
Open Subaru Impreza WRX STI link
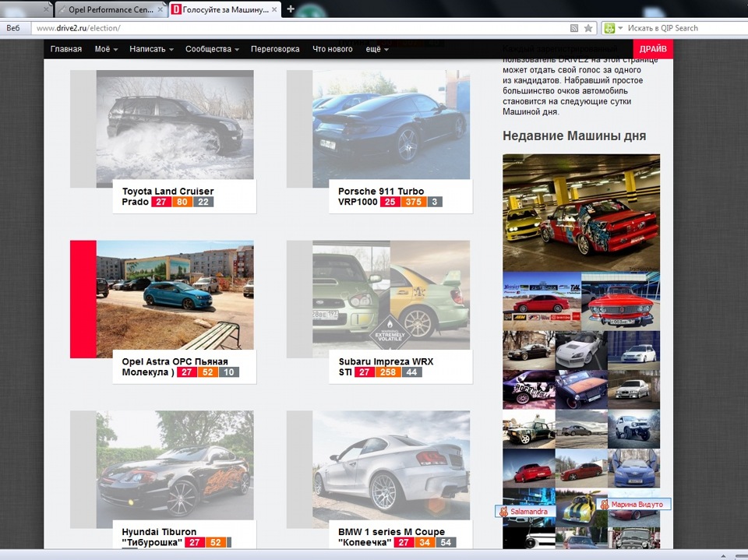point(386,366)
